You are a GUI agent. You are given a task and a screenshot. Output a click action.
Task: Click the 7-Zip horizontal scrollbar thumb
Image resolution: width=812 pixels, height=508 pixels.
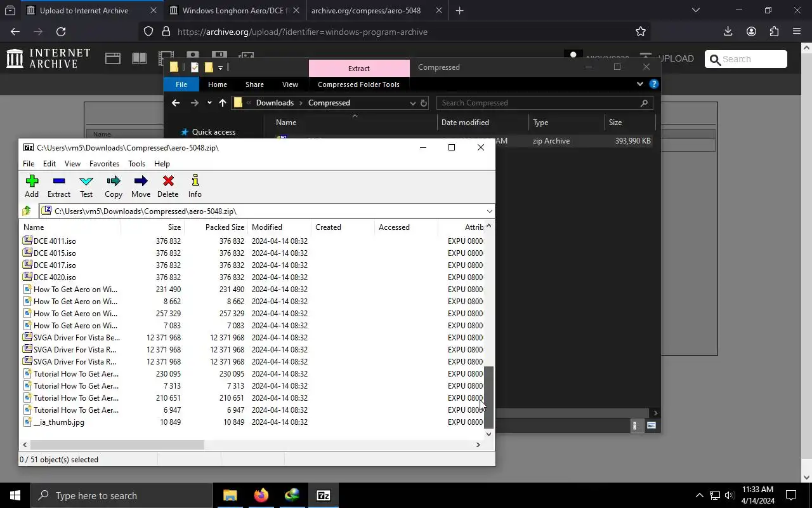pos(117,444)
